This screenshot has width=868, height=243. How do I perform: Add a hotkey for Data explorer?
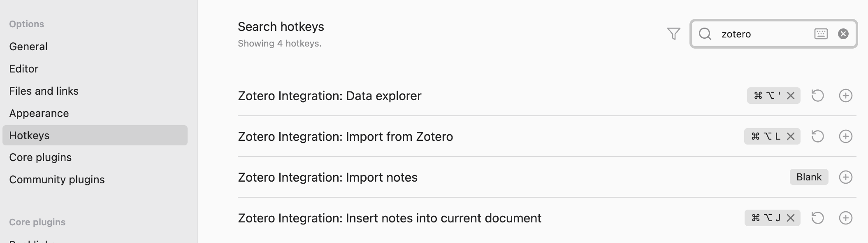pyautogui.click(x=845, y=96)
